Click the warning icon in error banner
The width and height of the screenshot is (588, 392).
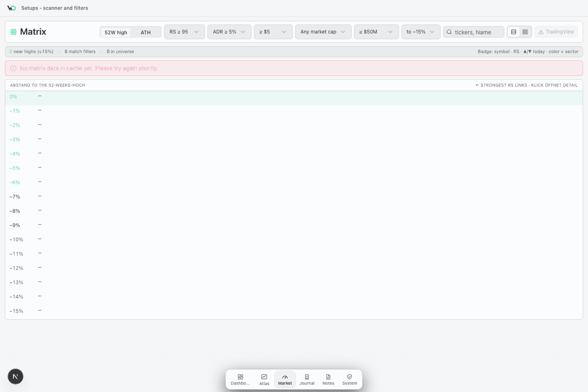13,68
